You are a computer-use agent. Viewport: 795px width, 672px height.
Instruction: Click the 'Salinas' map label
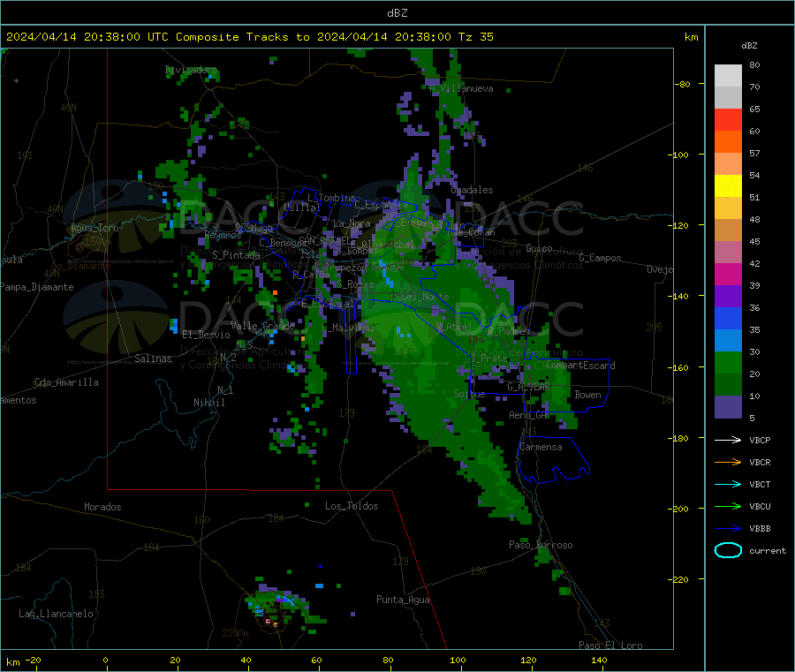[x=153, y=359]
